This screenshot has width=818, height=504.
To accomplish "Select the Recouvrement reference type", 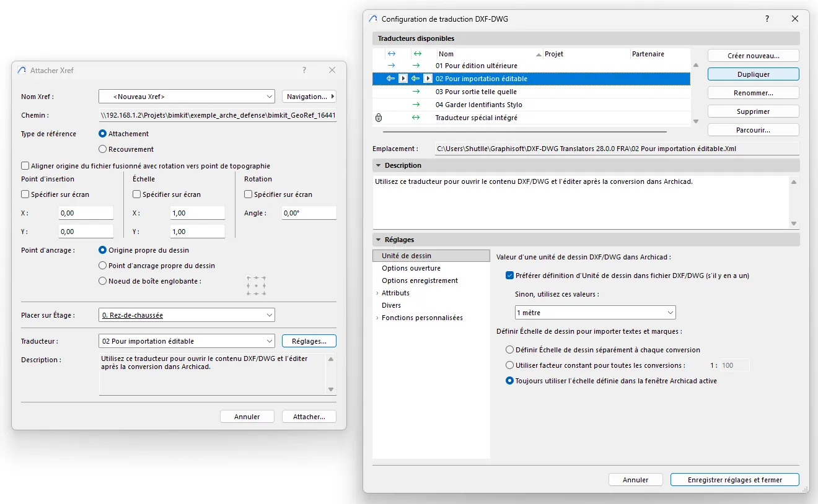I will [103, 149].
